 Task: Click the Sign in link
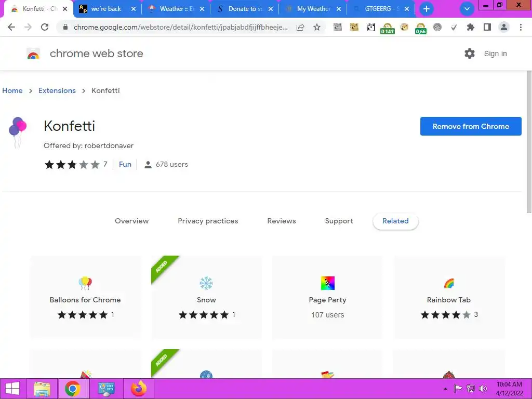pos(495,54)
